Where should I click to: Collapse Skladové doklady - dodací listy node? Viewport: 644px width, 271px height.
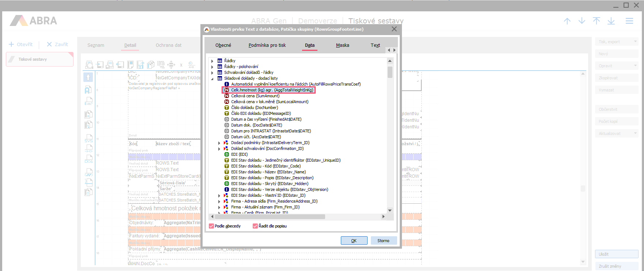pyautogui.click(x=212, y=79)
